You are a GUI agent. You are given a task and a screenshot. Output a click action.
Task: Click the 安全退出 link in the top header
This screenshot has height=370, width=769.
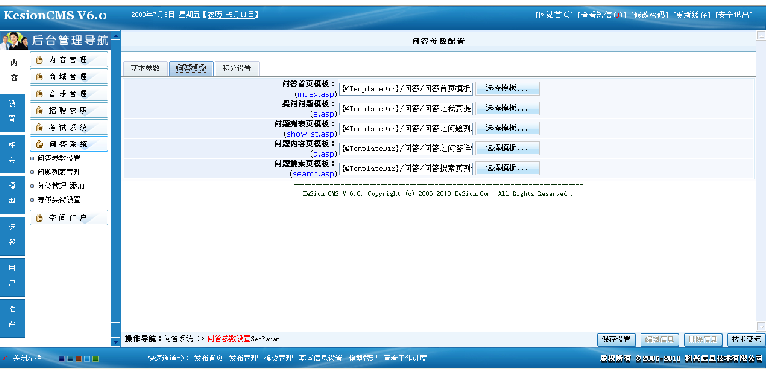(733, 15)
